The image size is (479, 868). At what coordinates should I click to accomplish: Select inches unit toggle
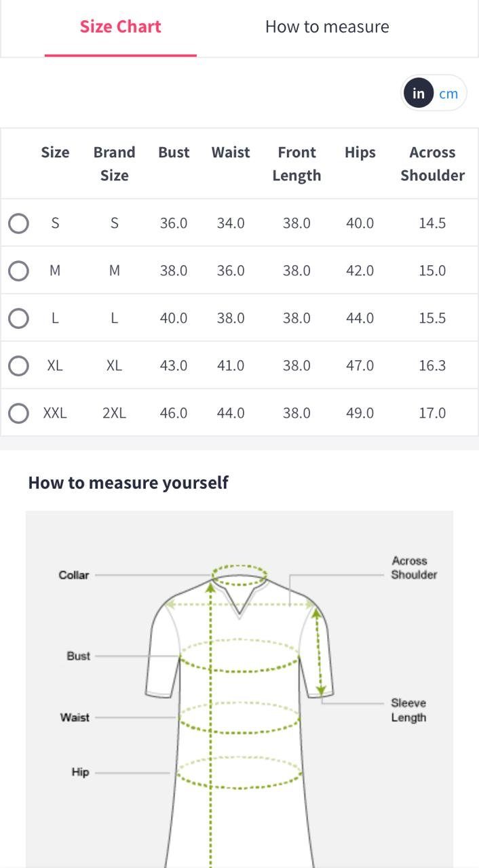(x=419, y=94)
